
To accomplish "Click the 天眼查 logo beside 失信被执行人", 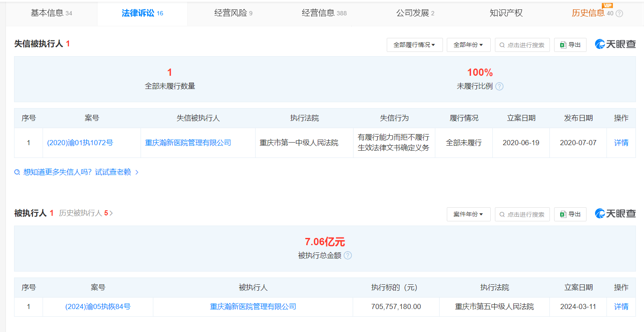I will click(x=615, y=45).
